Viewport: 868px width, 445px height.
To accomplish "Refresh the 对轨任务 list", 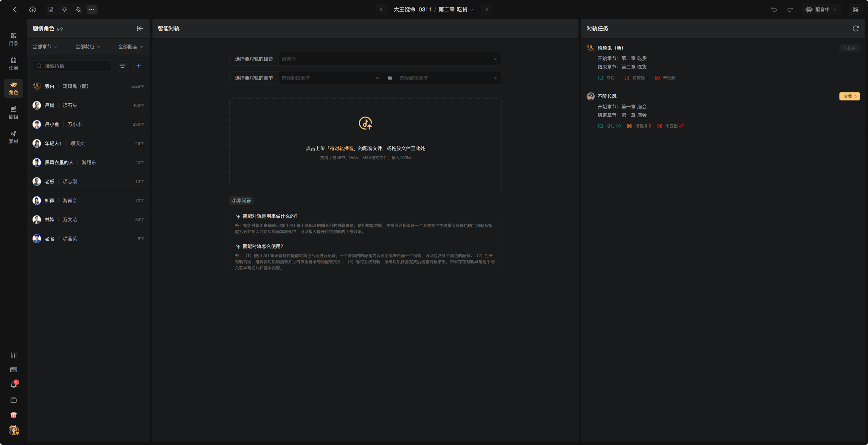I will click(x=856, y=29).
